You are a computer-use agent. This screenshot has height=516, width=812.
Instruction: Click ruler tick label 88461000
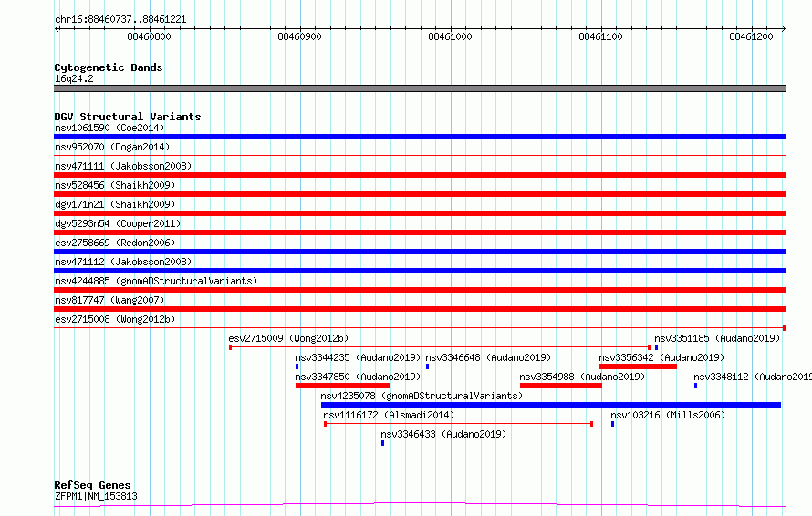(451, 36)
